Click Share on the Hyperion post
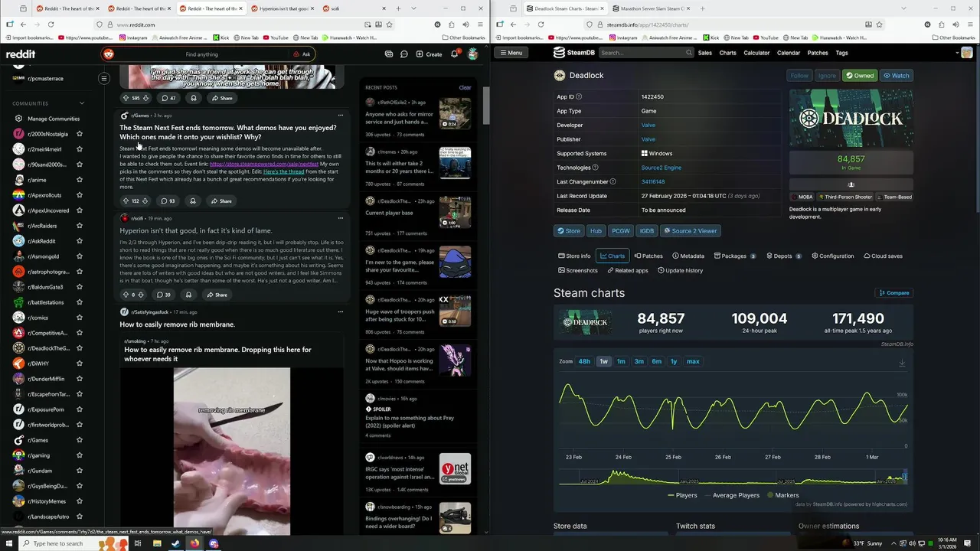The width and height of the screenshot is (980, 551). click(x=216, y=295)
